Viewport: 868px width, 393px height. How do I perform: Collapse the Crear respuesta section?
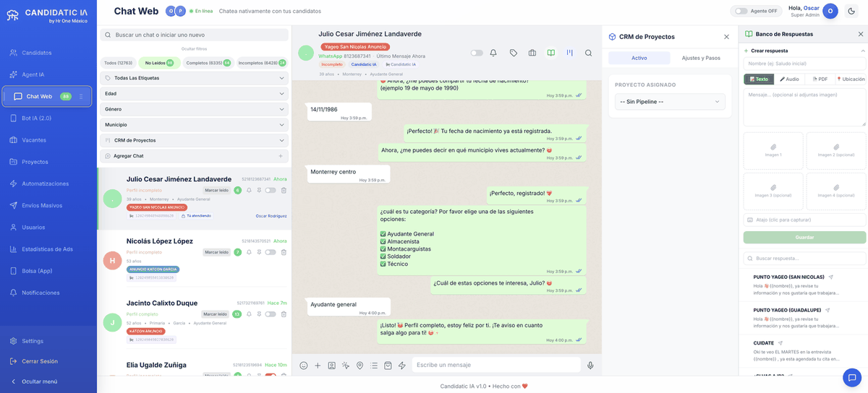tap(863, 51)
